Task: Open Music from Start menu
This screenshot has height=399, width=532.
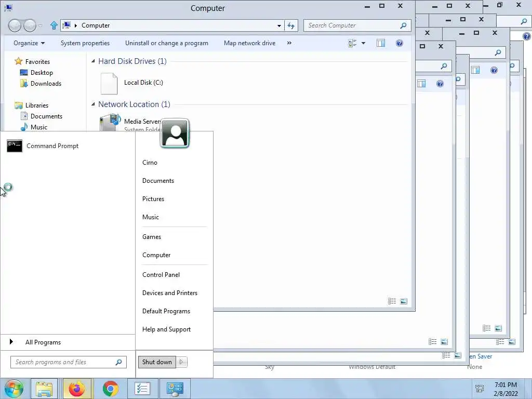Action: tap(150, 217)
